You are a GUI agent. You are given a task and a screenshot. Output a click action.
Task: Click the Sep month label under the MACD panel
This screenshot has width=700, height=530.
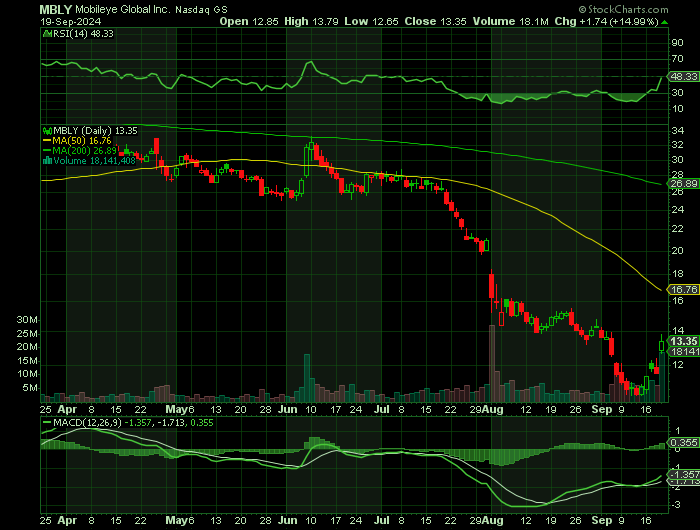pyautogui.click(x=602, y=520)
